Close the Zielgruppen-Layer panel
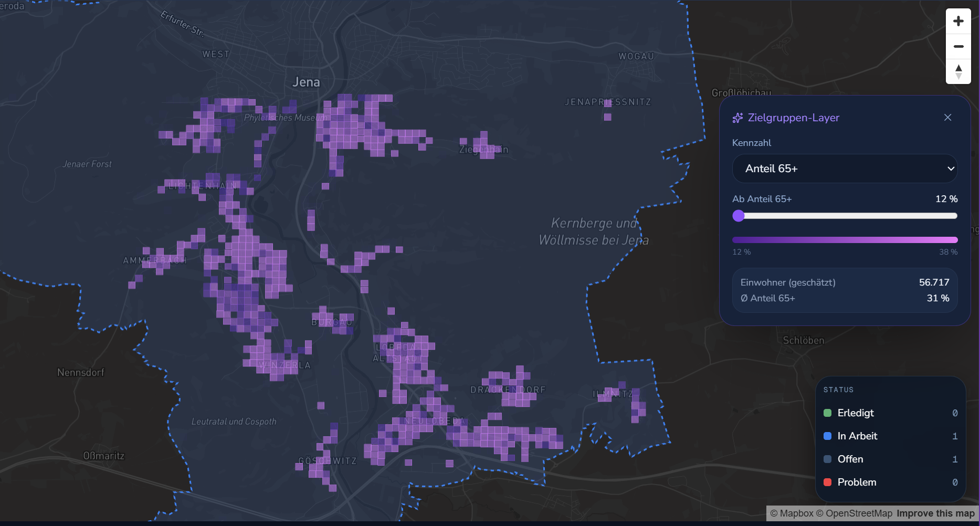The width and height of the screenshot is (980, 526). coord(947,118)
